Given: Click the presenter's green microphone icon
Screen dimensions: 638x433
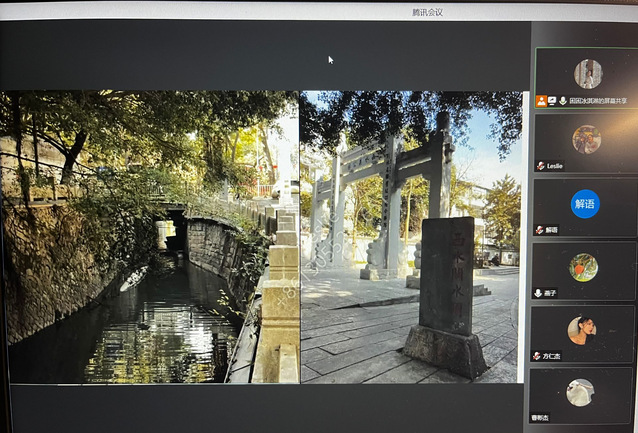Looking at the screenshot, I should pyautogui.click(x=563, y=101).
